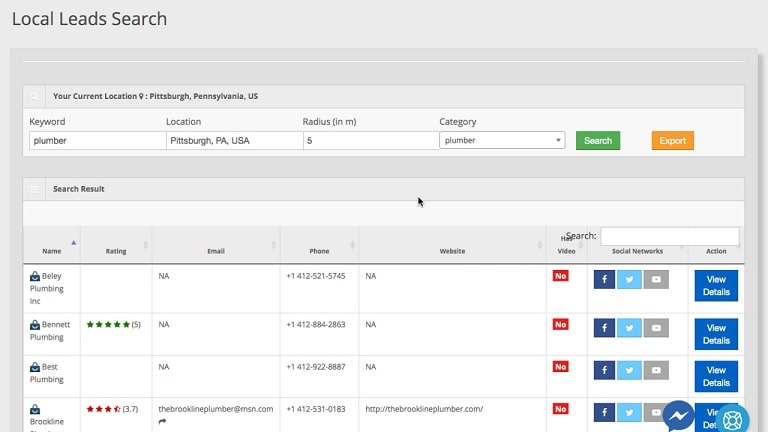Open the lifebuoy help widget
This screenshot has width=768, height=432.
pos(732,419)
